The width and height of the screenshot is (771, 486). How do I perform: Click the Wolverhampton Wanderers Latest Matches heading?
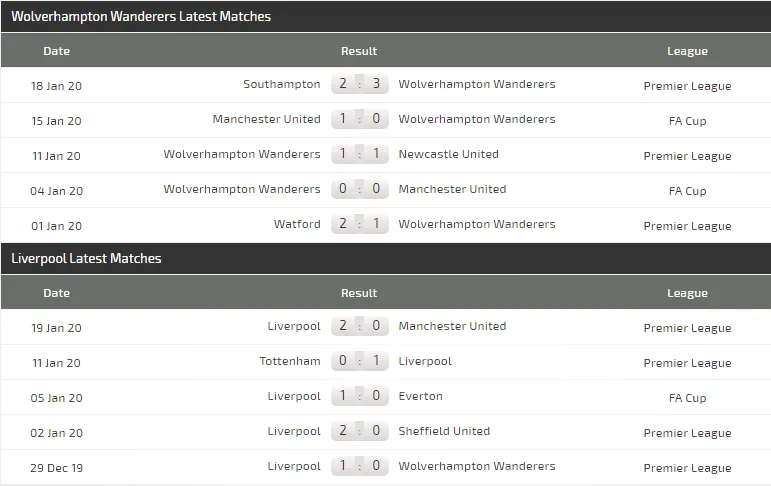click(141, 17)
